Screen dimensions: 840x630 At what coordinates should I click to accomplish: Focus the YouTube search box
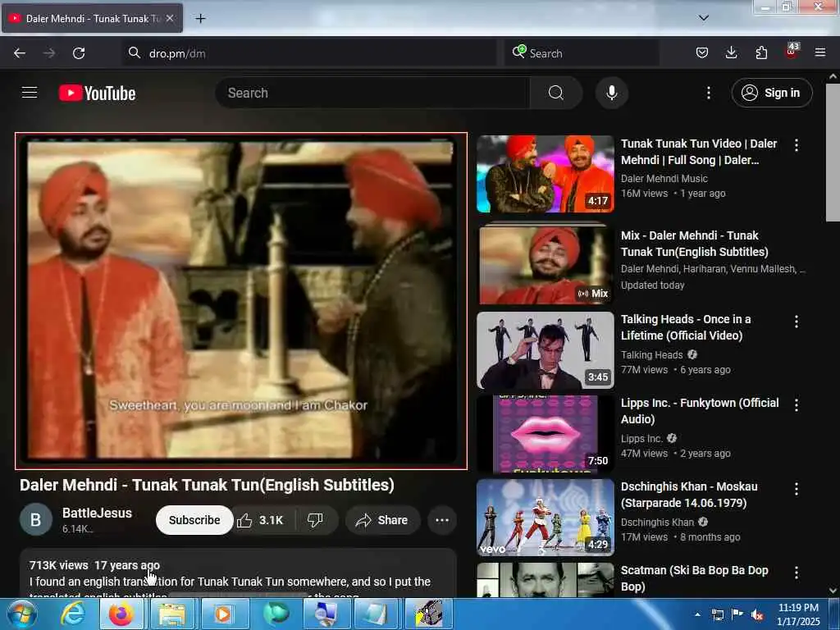pos(373,93)
